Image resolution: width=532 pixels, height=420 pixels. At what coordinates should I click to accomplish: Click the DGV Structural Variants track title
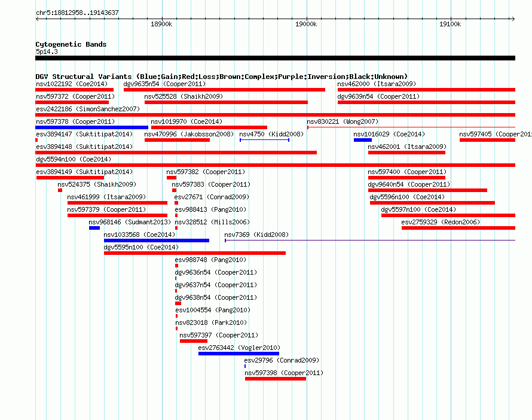pyautogui.click(x=222, y=77)
